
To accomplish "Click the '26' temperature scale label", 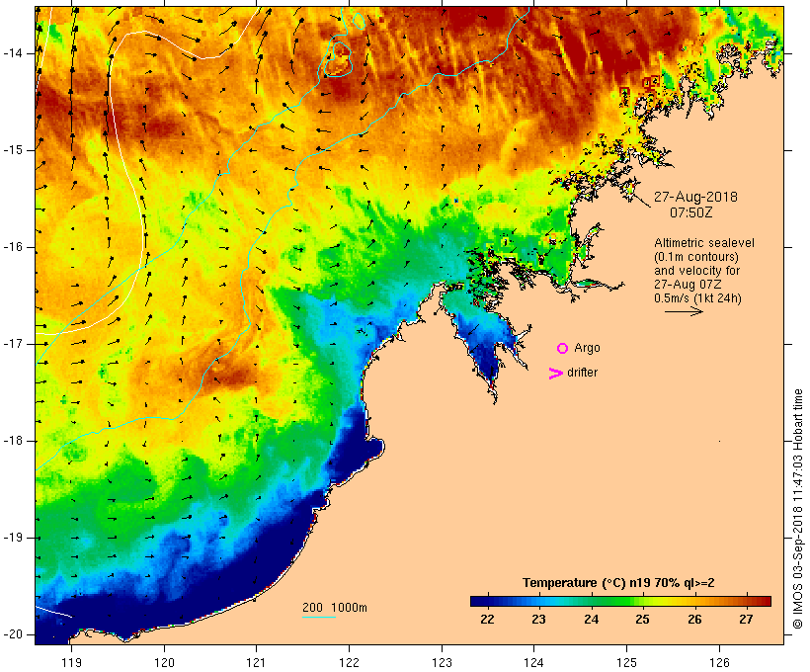I will click(x=694, y=620).
